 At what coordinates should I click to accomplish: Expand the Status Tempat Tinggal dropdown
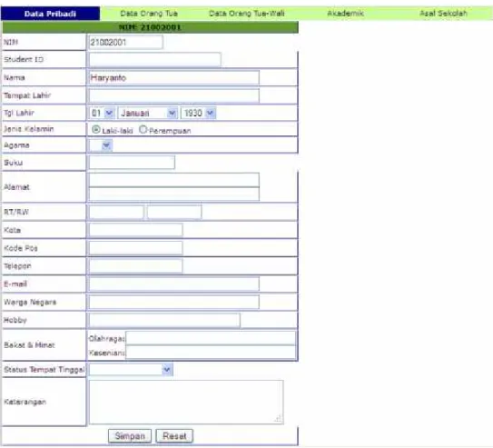pos(131,369)
